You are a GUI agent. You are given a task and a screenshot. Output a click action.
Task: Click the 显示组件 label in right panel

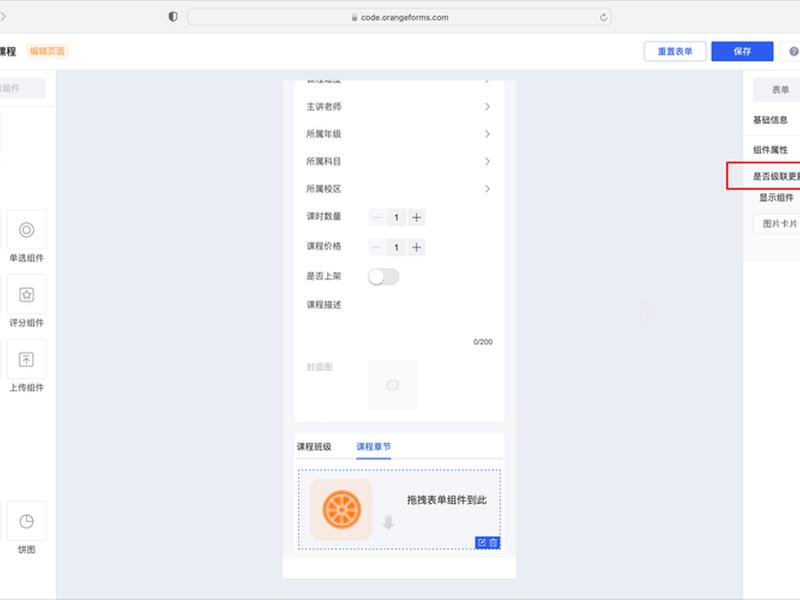777,197
